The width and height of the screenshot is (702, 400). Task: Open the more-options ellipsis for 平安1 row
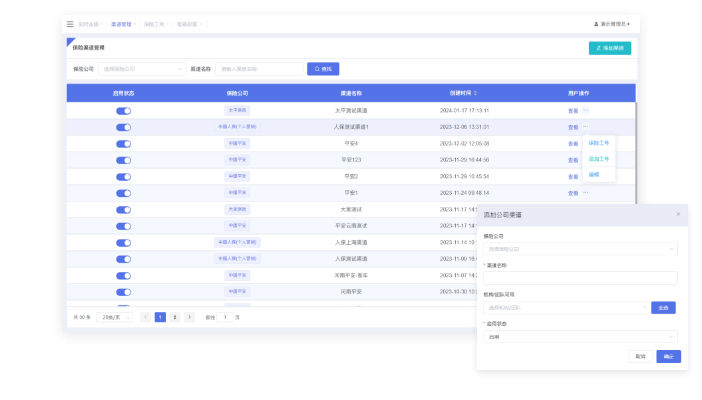[586, 192]
